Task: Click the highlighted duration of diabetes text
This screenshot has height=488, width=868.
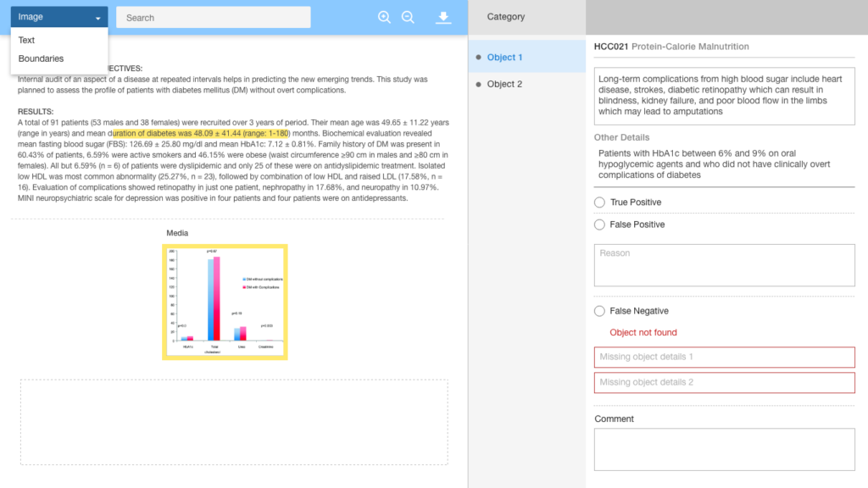Action: tap(201, 133)
